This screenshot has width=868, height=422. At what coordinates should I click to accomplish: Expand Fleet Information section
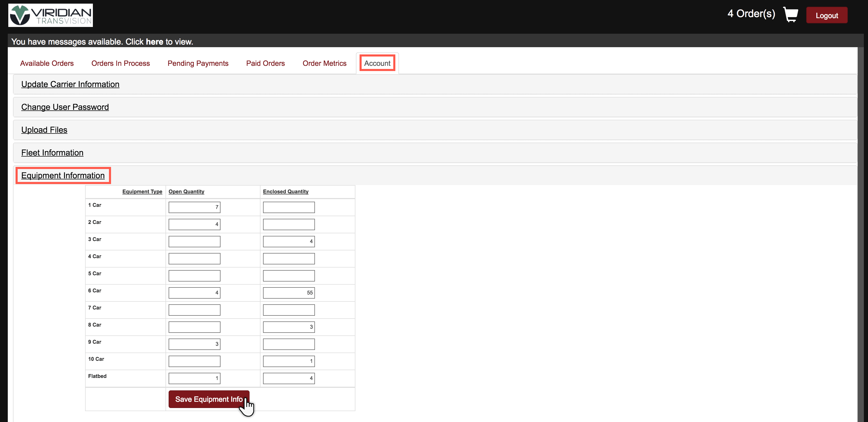[52, 153]
